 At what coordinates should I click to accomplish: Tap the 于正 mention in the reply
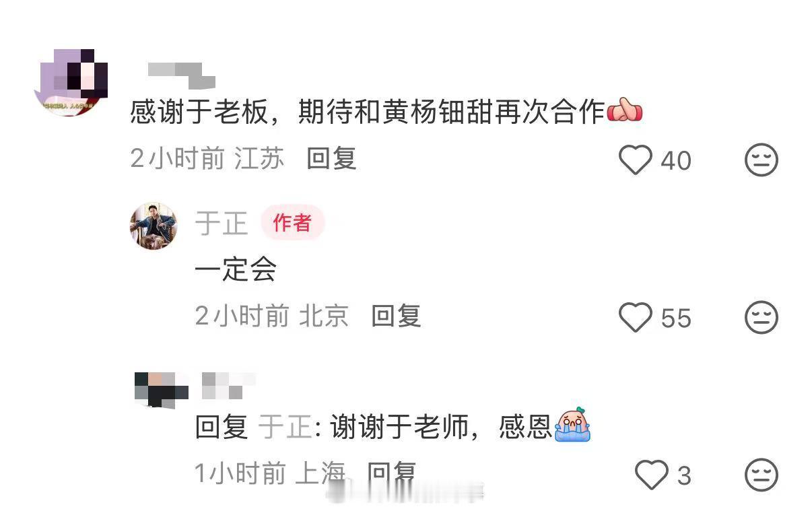tap(285, 428)
